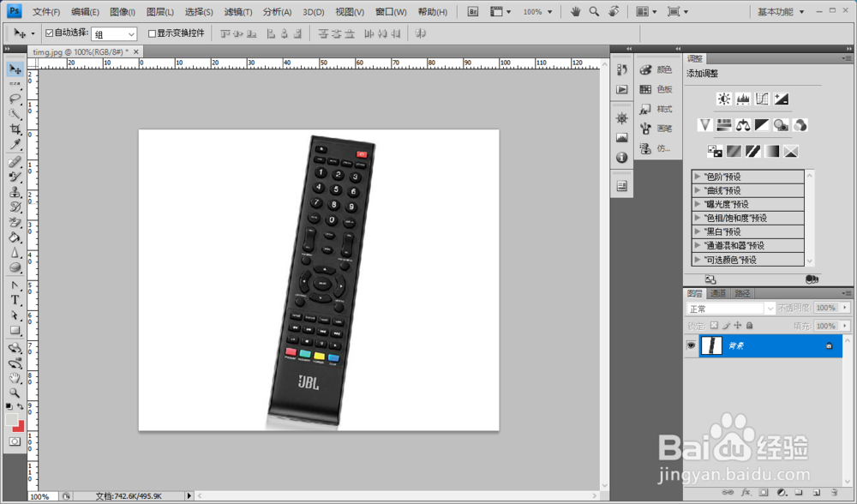This screenshot has width=857, height=504.
Task: Open the 滤镜(T) menu
Action: pos(237,11)
